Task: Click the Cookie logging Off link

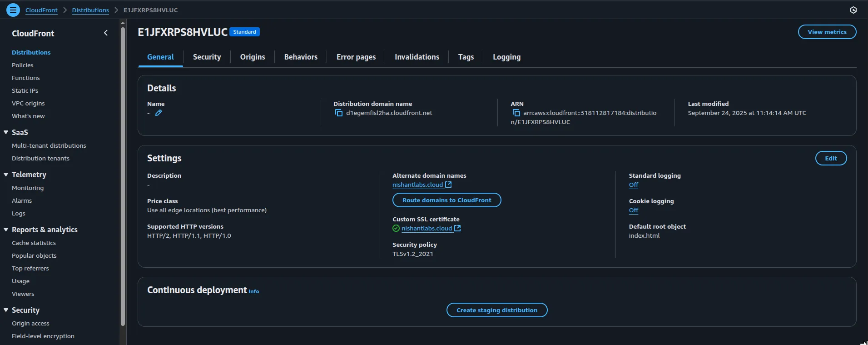Action: coord(633,210)
